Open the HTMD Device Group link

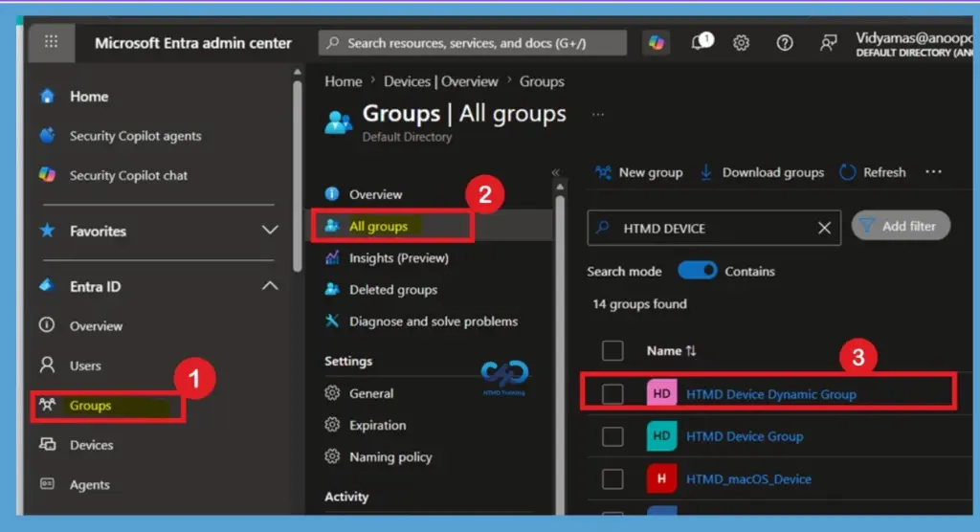click(745, 436)
